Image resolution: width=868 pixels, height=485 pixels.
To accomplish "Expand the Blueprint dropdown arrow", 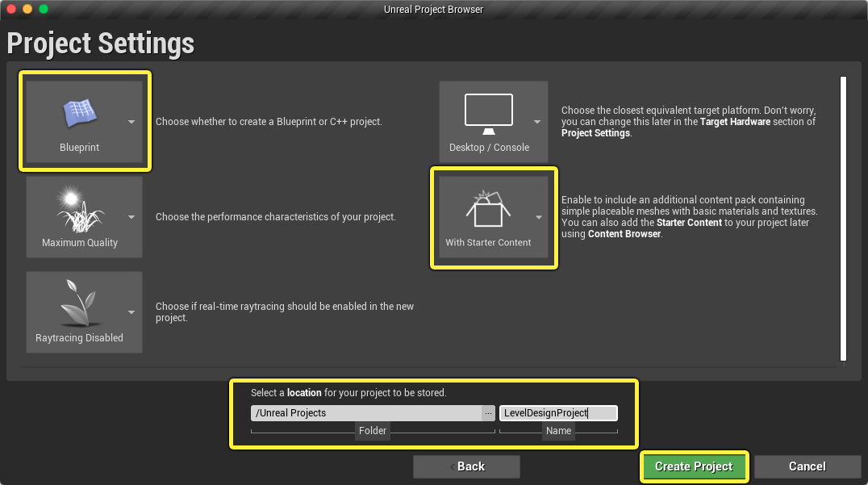I will point(131,122).
